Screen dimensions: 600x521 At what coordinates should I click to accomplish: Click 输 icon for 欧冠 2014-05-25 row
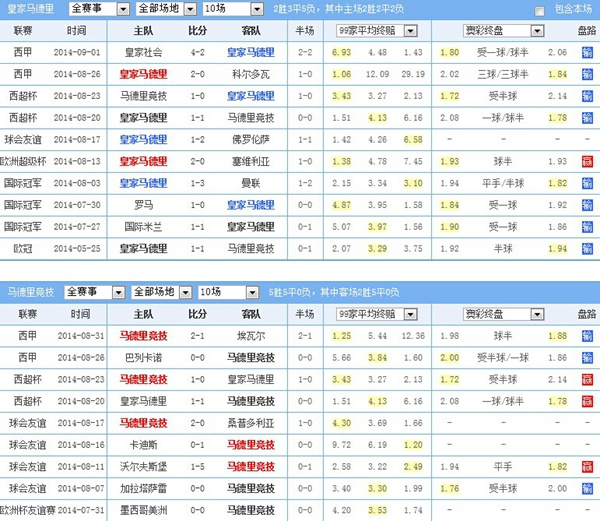[x=587, y=249]
